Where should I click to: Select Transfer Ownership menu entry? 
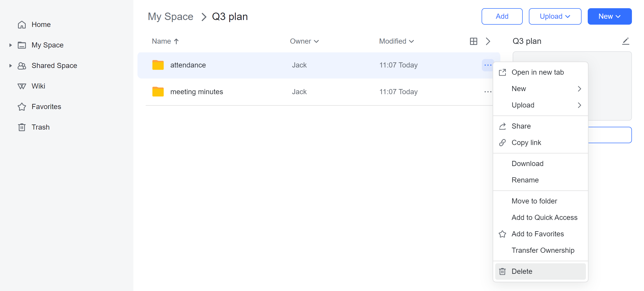click(543, 250)
